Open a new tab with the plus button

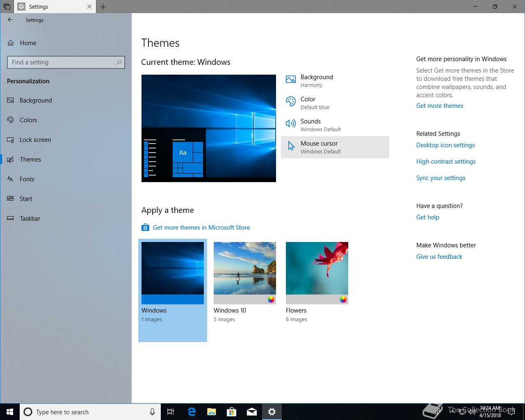click(103, 7)
